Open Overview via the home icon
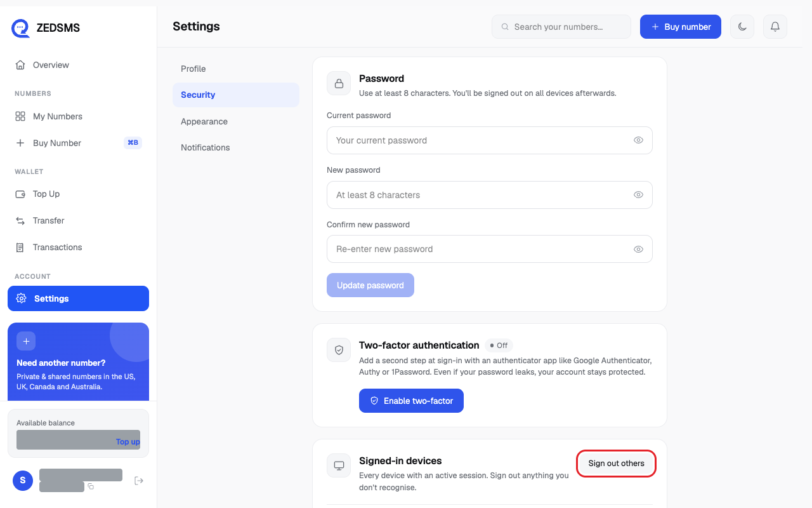Image resolution: width=812 pixels, height=508 pixels. (x=20, y=65)
